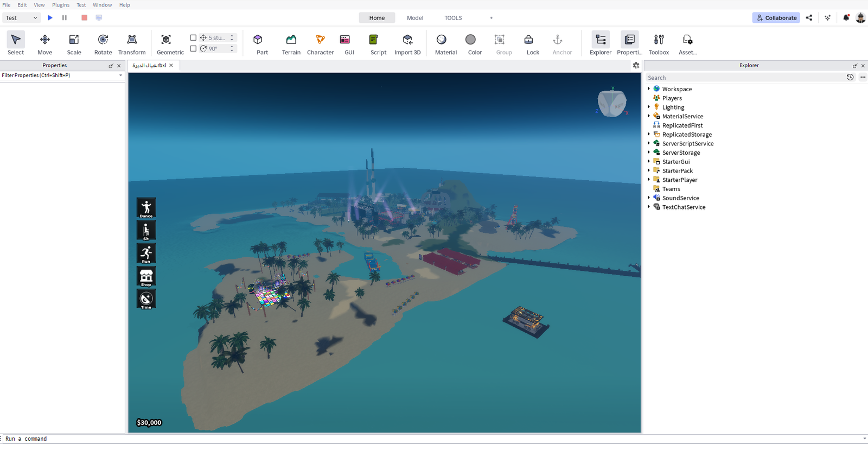Click the Collaborate button
Viewport: 868px width, 457px height.
tap(776, 18)
